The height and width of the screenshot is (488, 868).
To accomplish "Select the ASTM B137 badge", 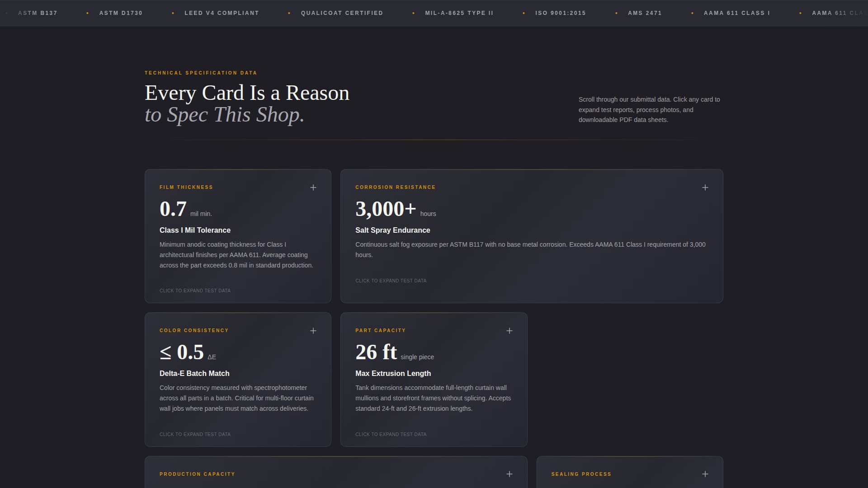I will 38,13.
